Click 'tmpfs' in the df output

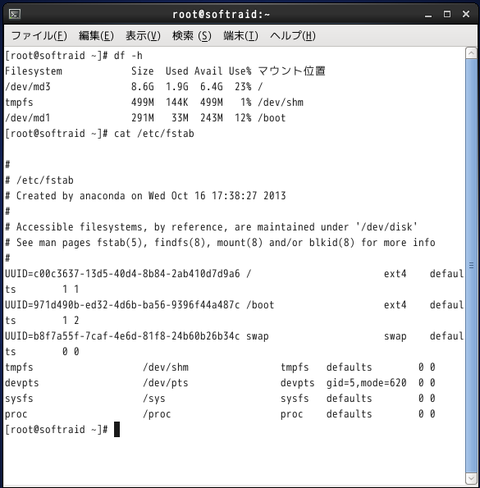[x=19, y=102]
